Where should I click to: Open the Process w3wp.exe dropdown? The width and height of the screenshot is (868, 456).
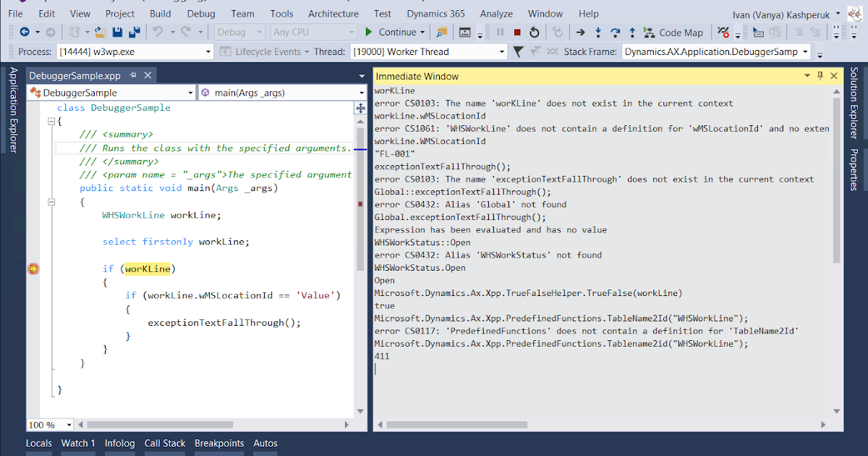(x=208, y=51)
